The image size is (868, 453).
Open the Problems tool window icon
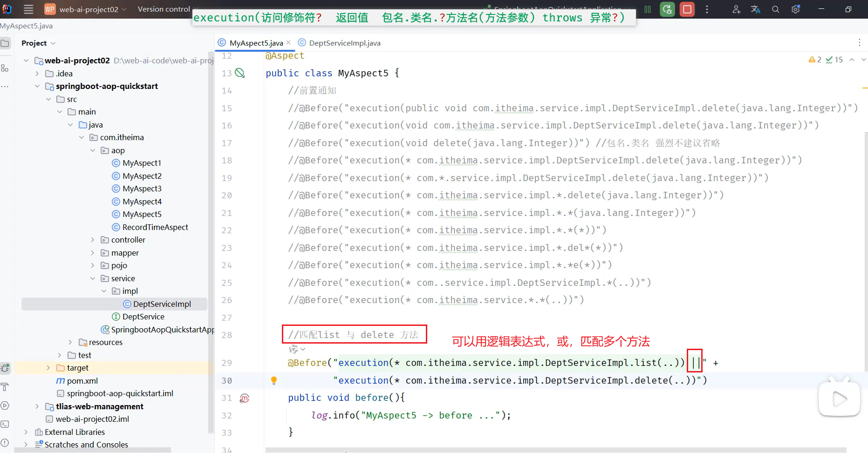click(5, 443)
